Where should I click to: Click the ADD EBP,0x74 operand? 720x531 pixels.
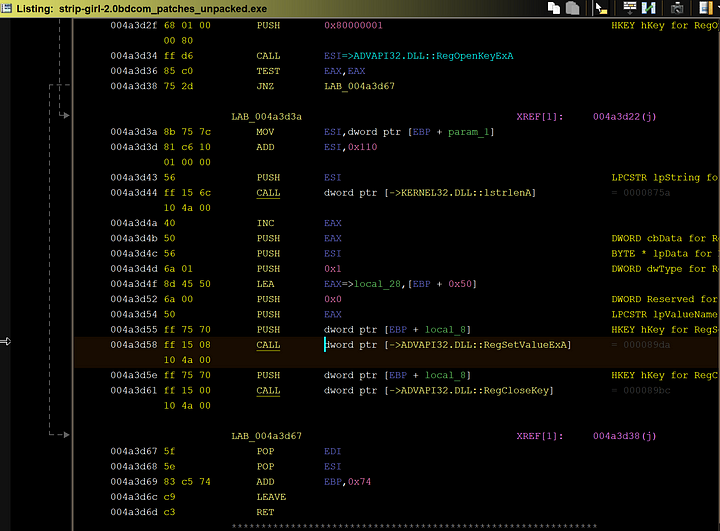pyautogui.click(x=347, y=482)
